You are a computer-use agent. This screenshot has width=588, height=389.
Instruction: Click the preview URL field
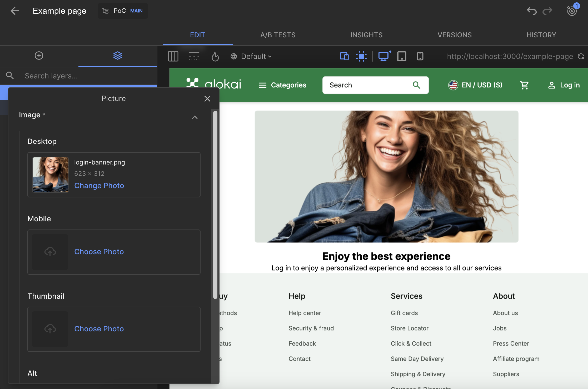510,56
